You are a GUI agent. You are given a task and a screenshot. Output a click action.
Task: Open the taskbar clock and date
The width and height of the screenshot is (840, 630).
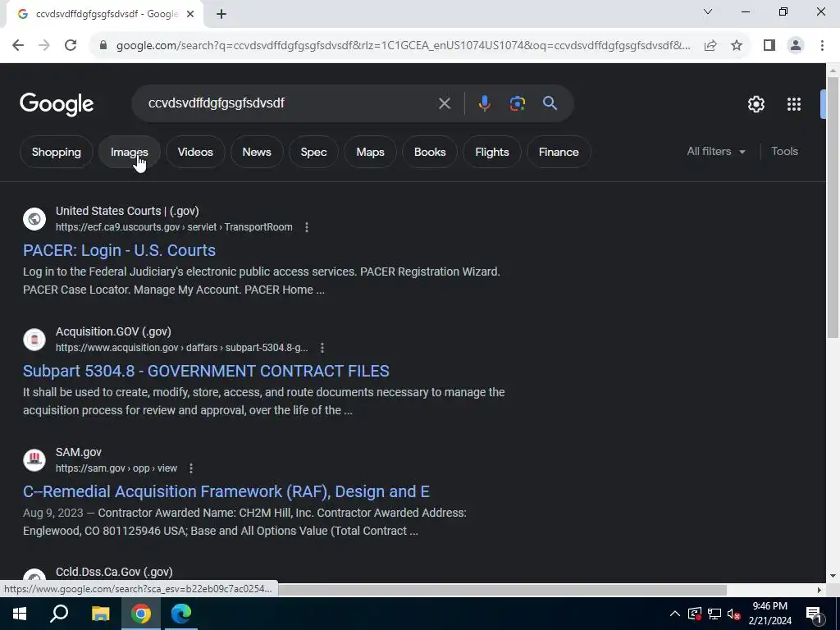click(x=769, y=614)
